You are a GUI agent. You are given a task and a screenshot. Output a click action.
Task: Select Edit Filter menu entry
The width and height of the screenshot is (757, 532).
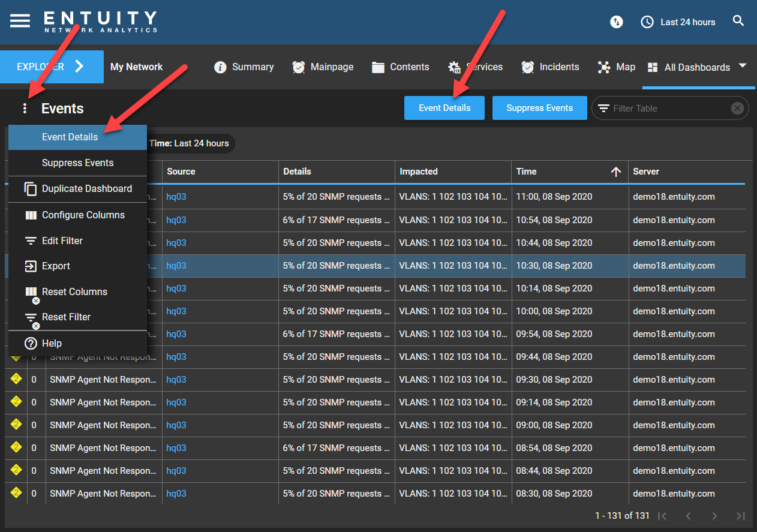point(77,241)
